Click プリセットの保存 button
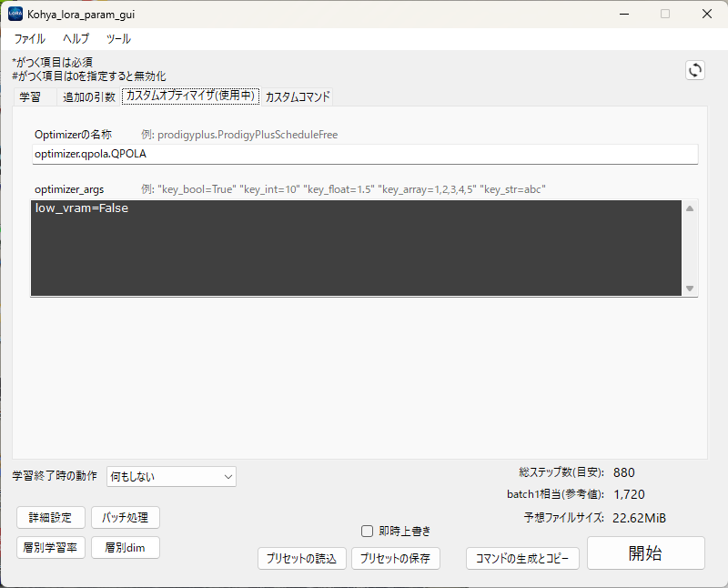The image size is (728, 588). point(396,558)
